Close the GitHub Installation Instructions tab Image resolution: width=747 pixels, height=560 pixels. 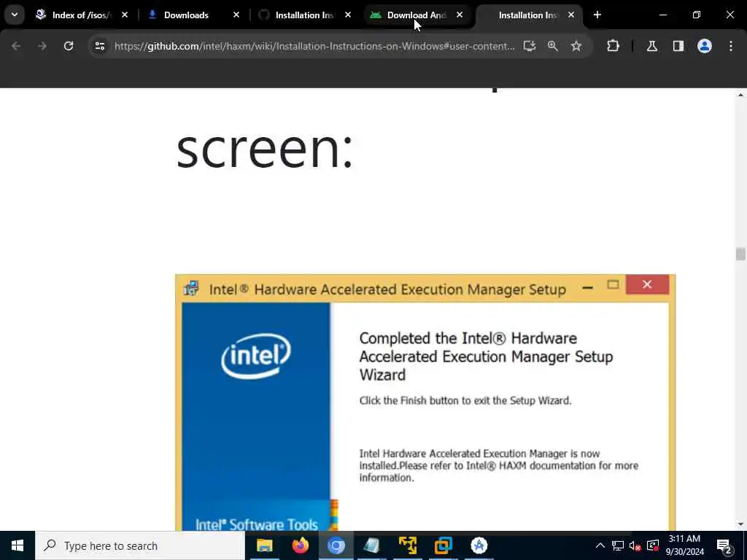(348, 15)
